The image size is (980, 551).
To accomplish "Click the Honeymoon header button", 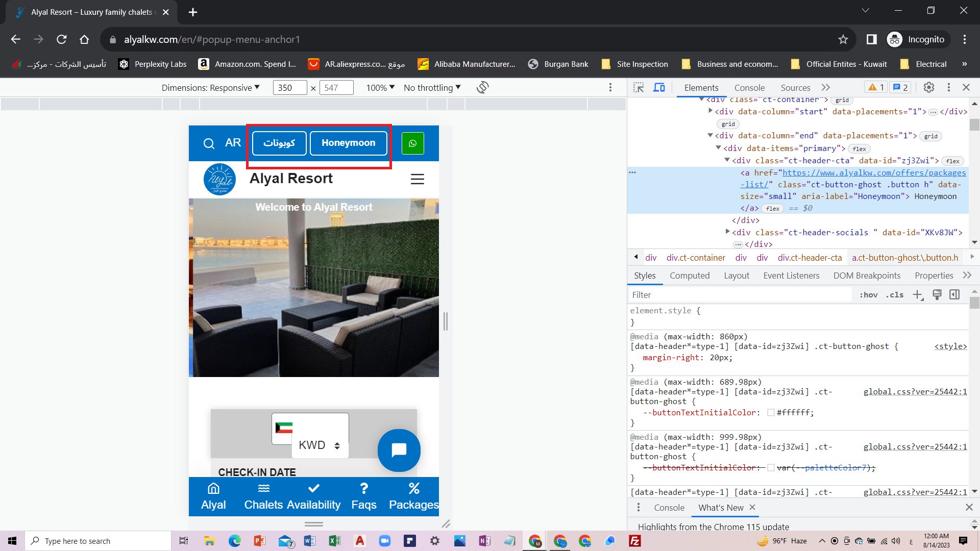I will [x=349, y=143].
